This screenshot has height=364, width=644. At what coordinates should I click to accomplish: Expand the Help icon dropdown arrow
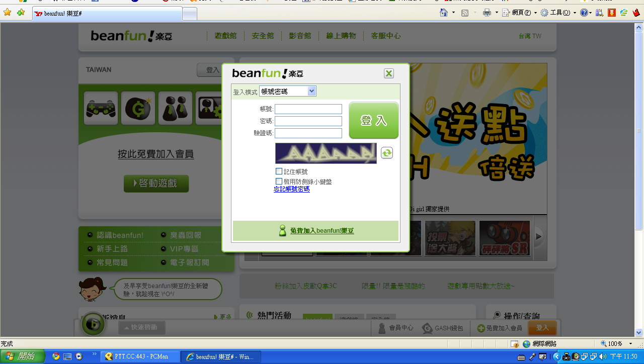pyautogui.click(x=591, y=13)
